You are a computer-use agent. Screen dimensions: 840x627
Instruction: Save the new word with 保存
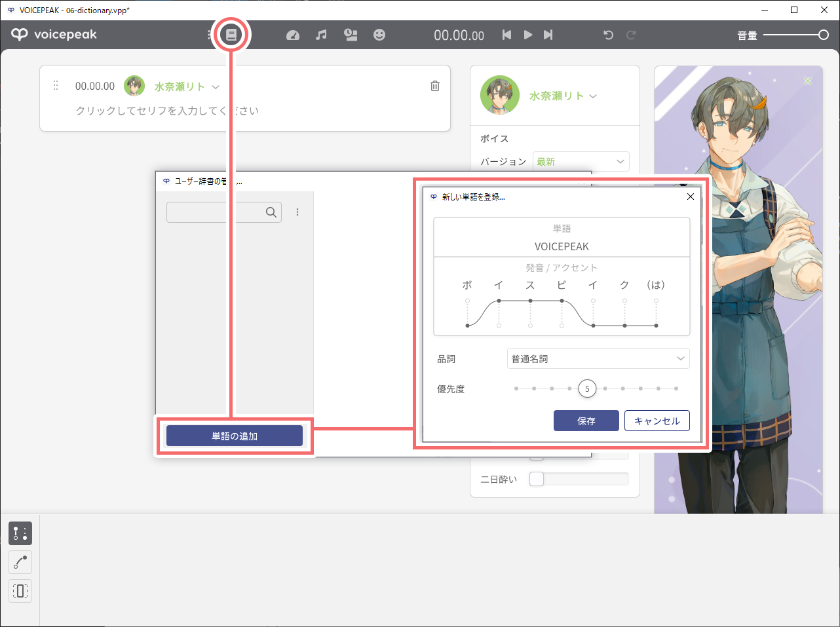click(586, 421)
